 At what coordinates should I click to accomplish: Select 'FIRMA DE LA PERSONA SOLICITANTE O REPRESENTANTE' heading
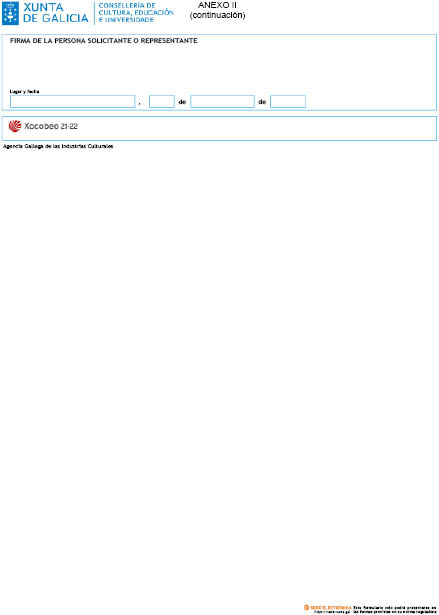(x=104, y=41)
